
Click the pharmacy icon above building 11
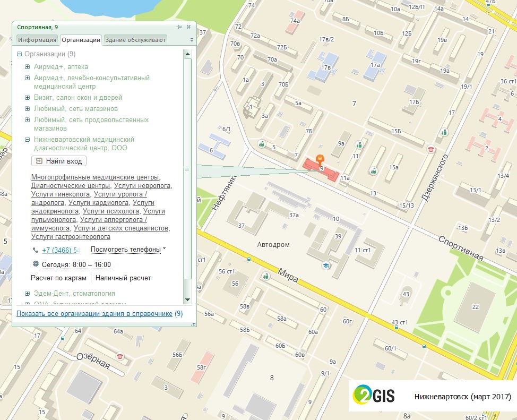pos(359,145)
